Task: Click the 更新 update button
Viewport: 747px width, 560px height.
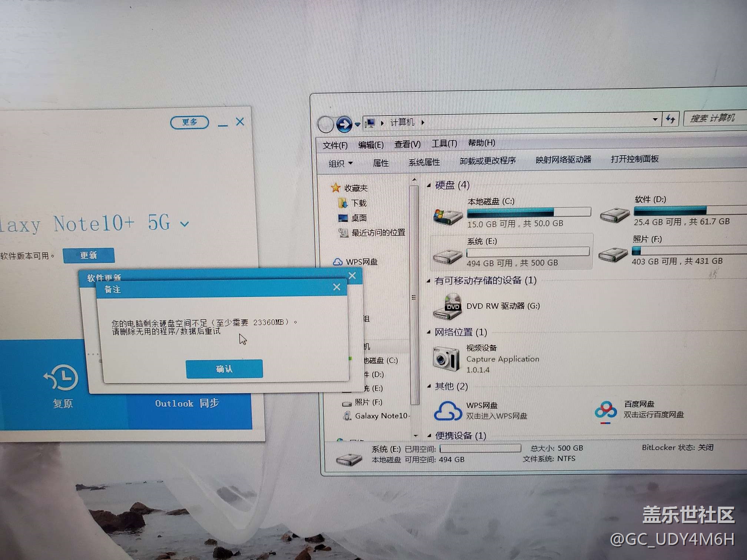Action: (x=89, y=255)
